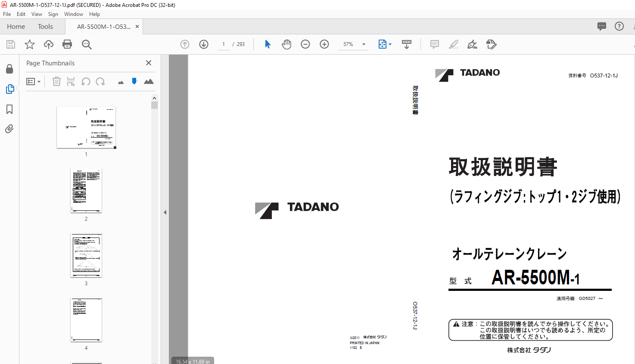Viewport: 635px width, 364px height.
Task: Activate the hand pan tool
Action: 286,44
